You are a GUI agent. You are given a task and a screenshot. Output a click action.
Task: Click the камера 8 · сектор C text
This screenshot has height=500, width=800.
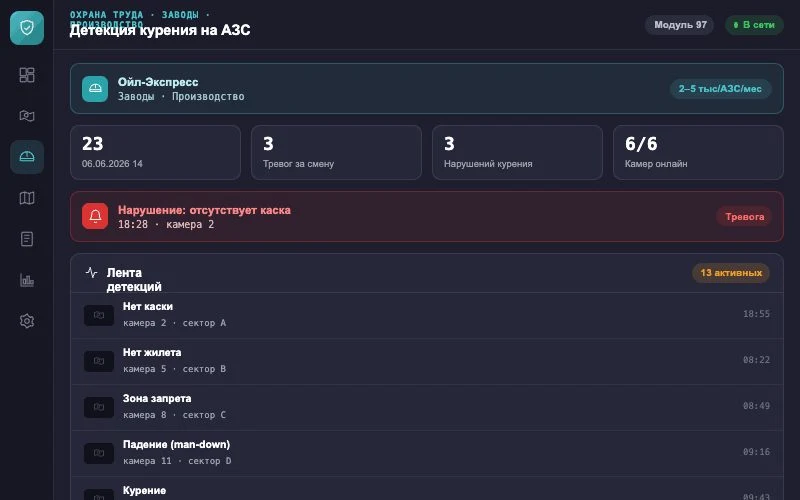174,415
